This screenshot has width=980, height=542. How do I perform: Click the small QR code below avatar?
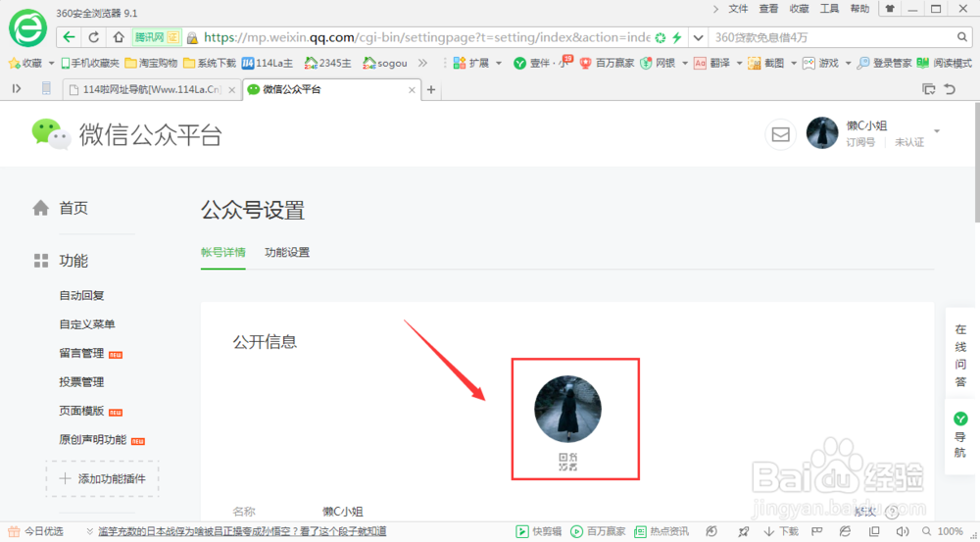click(x=567, y=462)
